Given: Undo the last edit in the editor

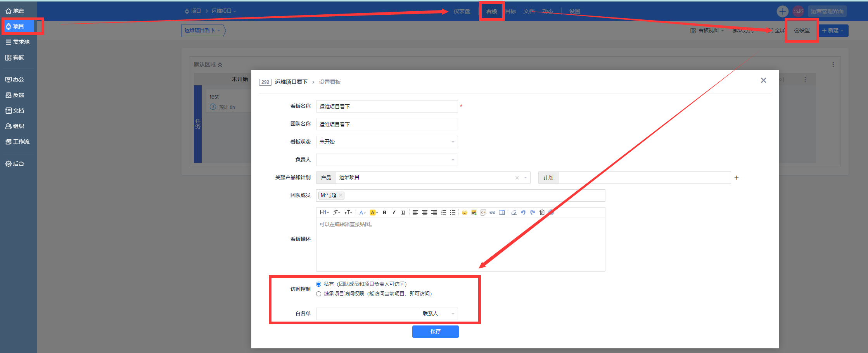Looking at the screenshot, I should [x=523, y=213].
